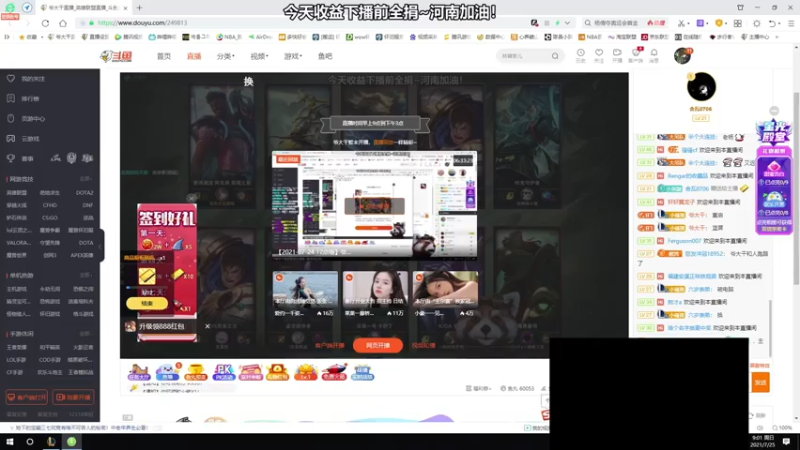Click the horse-themed activity icon below player

(138, 372)
